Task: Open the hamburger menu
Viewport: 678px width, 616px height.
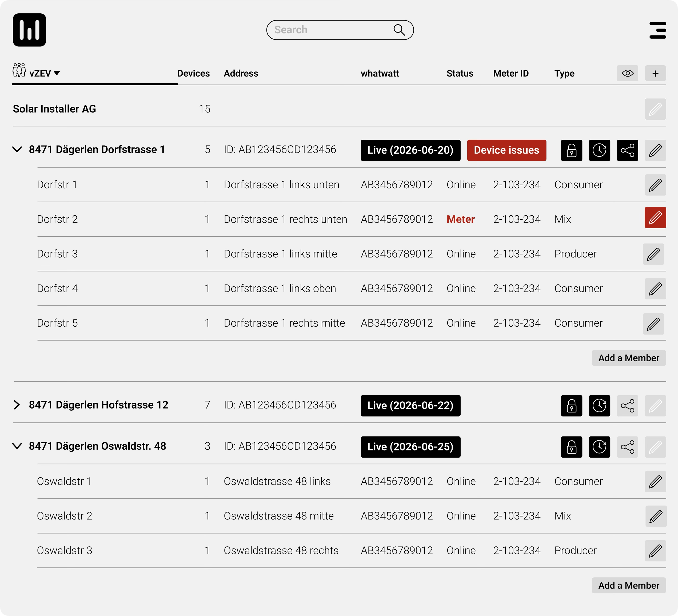Action: pyautogui.click(x=658, y=30)
